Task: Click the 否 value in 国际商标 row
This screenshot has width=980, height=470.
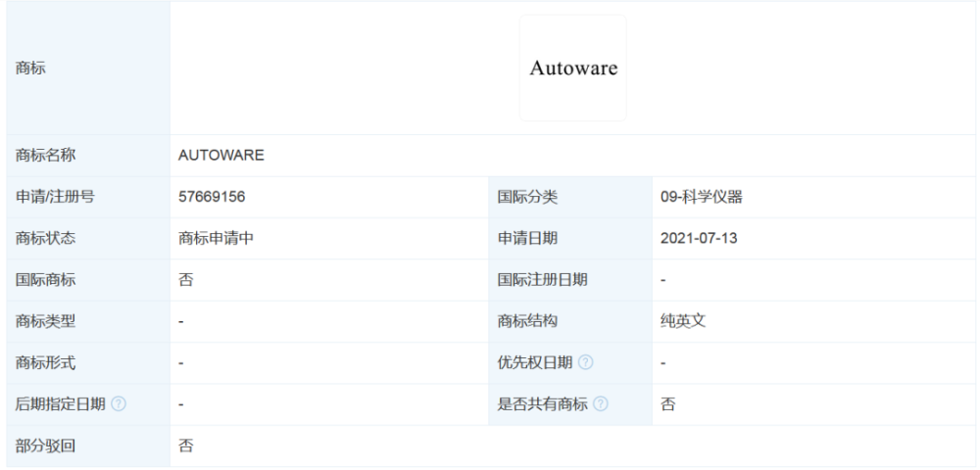Action: [x=185, y=280]
